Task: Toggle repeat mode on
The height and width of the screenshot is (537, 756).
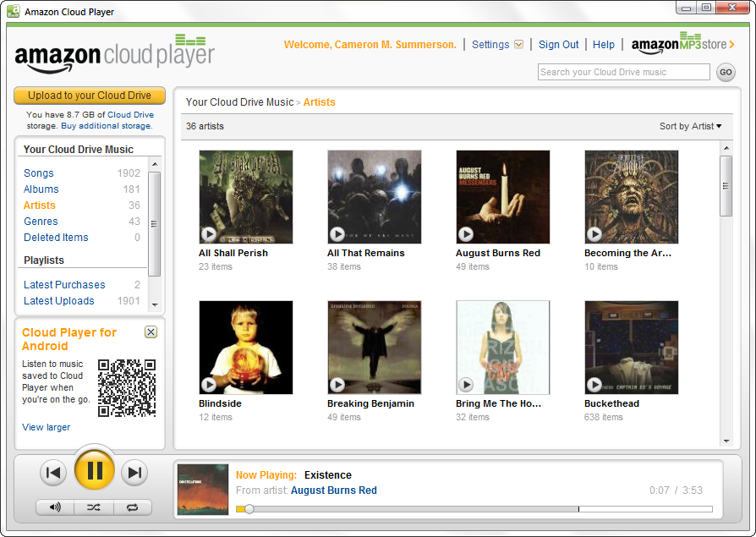Action: pos(134,507)
